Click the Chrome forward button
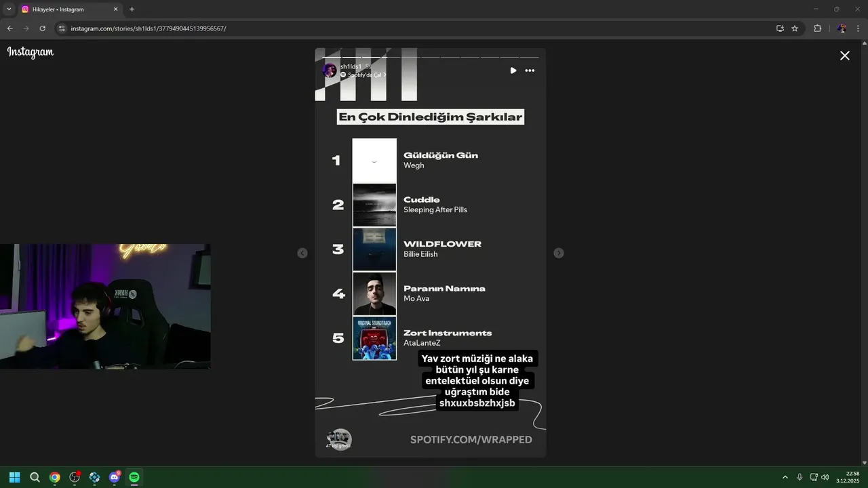This screenshot has width=868, height=488. coord(26,28)
